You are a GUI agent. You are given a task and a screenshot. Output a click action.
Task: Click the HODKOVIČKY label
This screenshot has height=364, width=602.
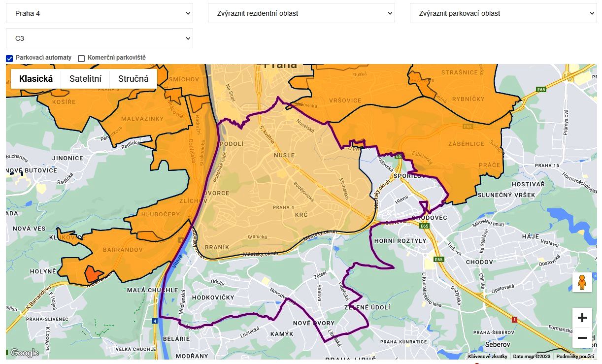click(x=213, y=298)
